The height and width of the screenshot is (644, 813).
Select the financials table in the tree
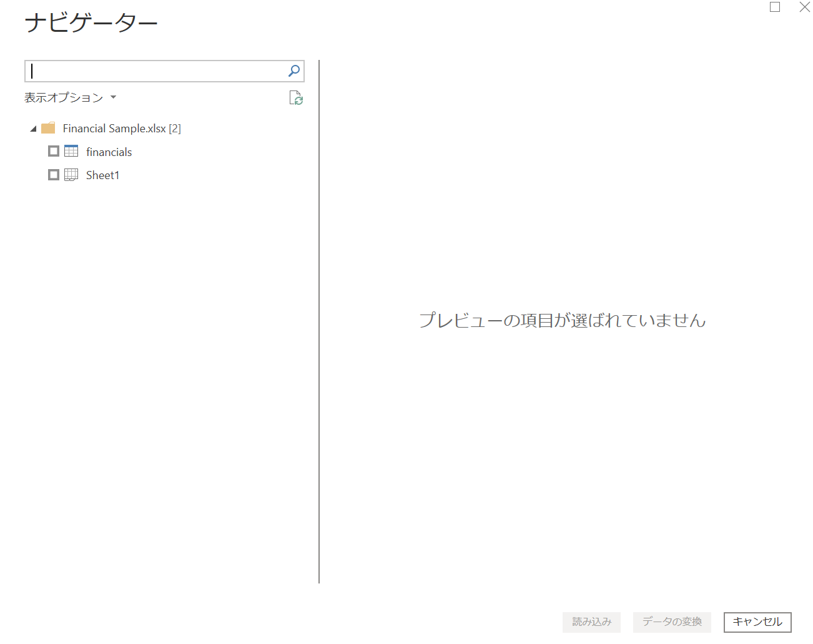pyautogui.click(x=109, y=152)
